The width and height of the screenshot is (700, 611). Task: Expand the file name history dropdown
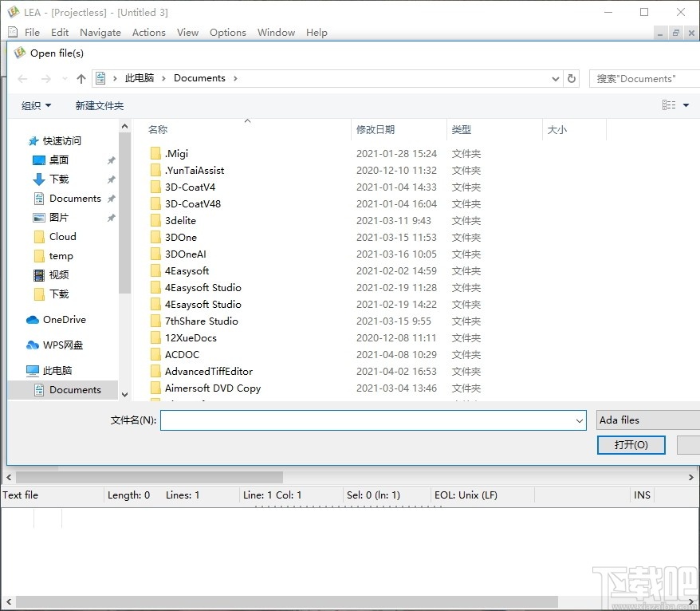click(580, 420)
